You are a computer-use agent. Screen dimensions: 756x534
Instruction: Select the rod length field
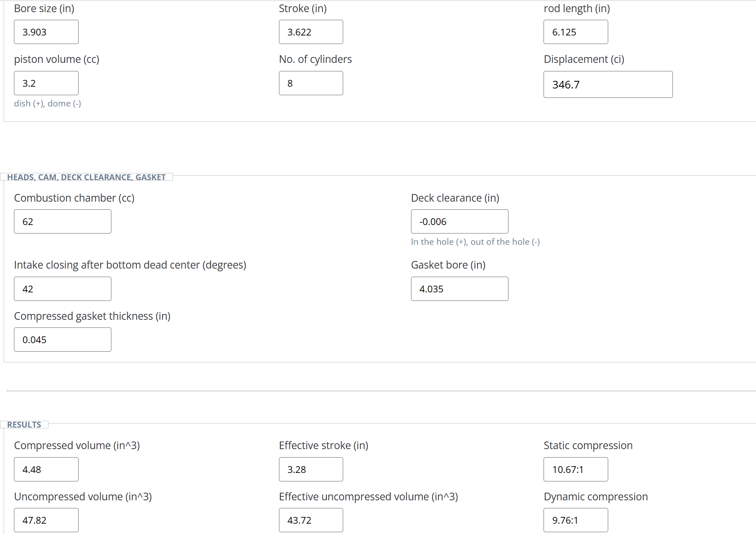click(575, 32)
